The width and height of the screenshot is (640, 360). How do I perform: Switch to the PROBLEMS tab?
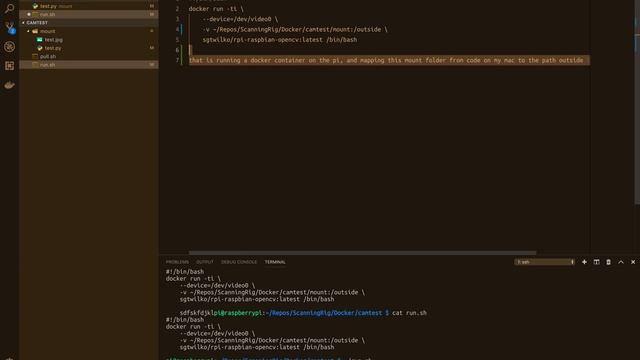coord(177,262)
